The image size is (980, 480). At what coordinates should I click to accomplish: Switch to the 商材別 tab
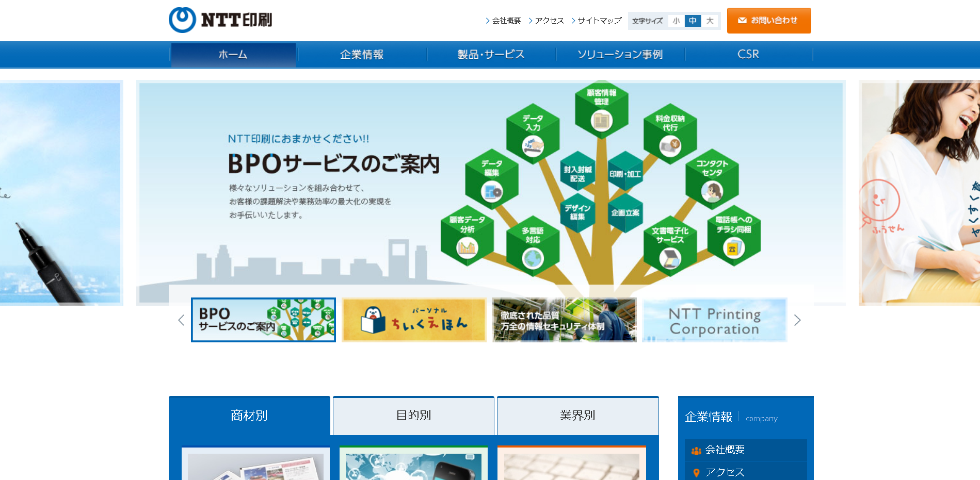click(249, 416)
